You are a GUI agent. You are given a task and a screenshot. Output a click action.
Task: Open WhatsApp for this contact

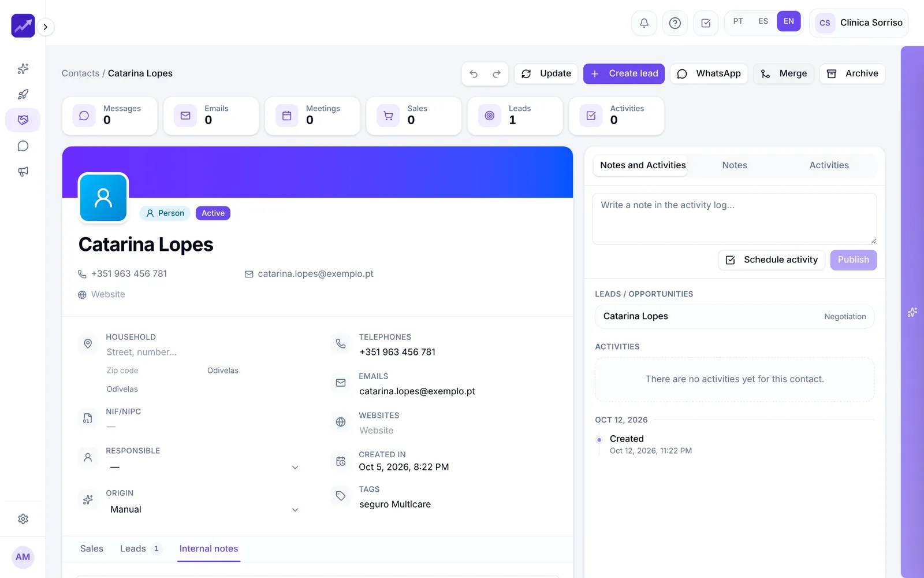(709, 74)
